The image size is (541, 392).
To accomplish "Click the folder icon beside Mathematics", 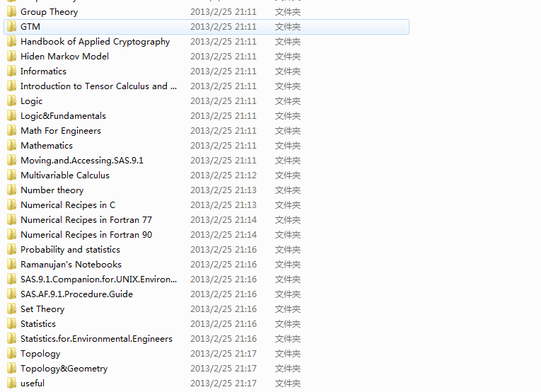I will (x=11, y=146).
